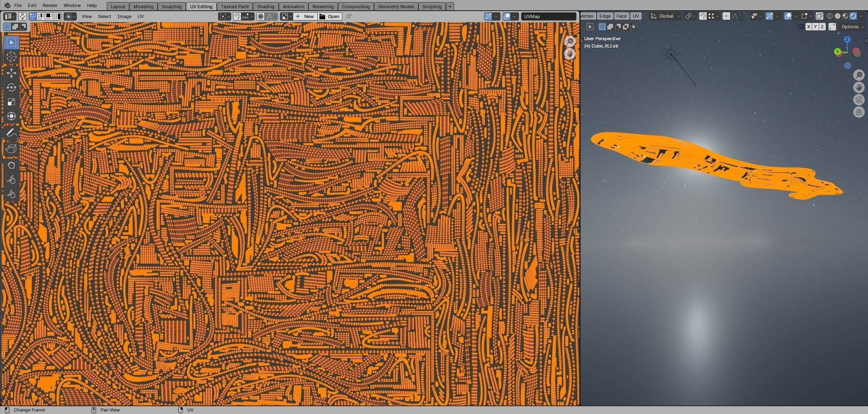The image size is (868, 414).
Task: Click the Open image button
Action: point(330,16)
